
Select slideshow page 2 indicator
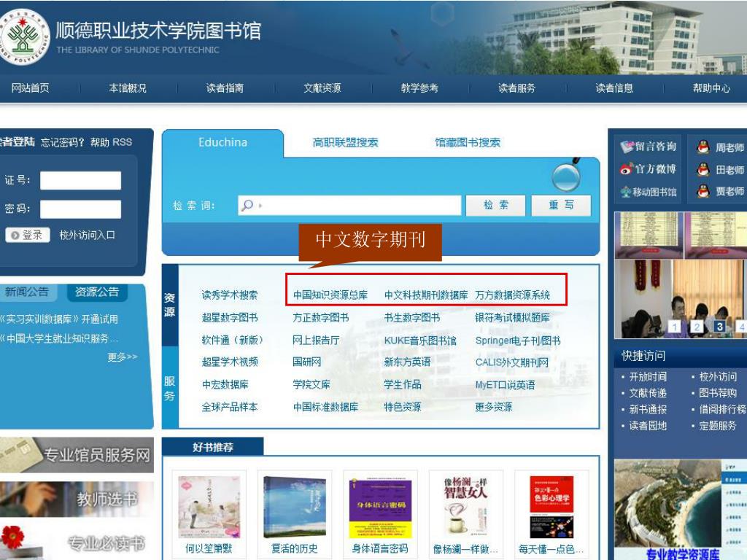[697, 327]
